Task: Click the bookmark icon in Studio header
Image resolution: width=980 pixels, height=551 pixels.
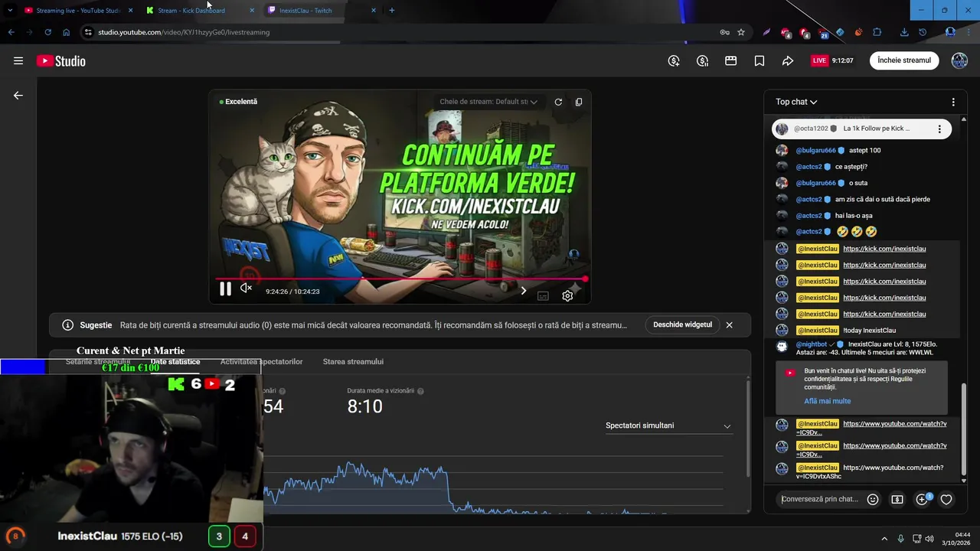Action: tap(759, 61)
